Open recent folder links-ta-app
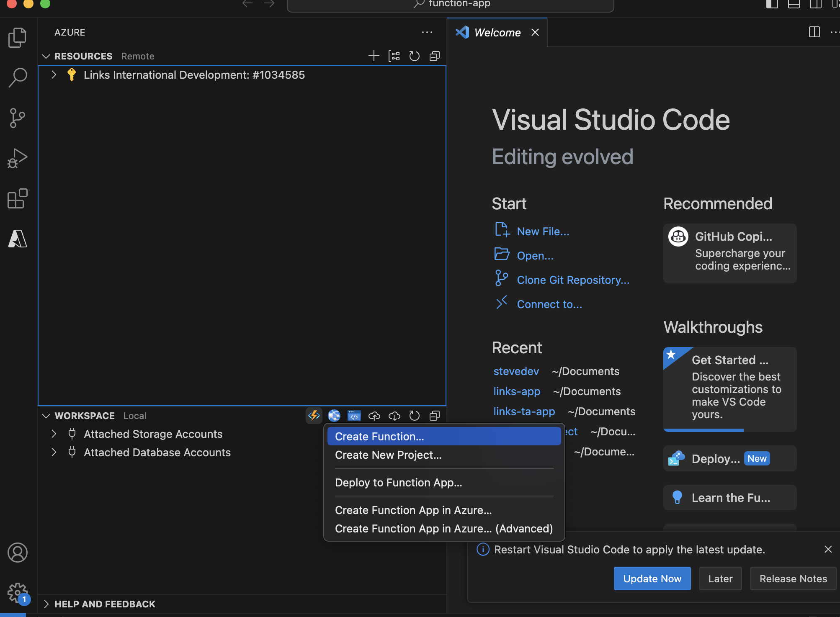Screen dimensions: 840x617 click(x=524, y=411)
